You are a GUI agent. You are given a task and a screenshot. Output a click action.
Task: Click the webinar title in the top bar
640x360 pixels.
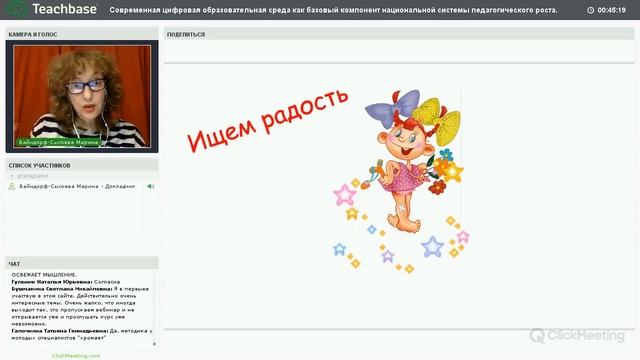coord(333,10)
